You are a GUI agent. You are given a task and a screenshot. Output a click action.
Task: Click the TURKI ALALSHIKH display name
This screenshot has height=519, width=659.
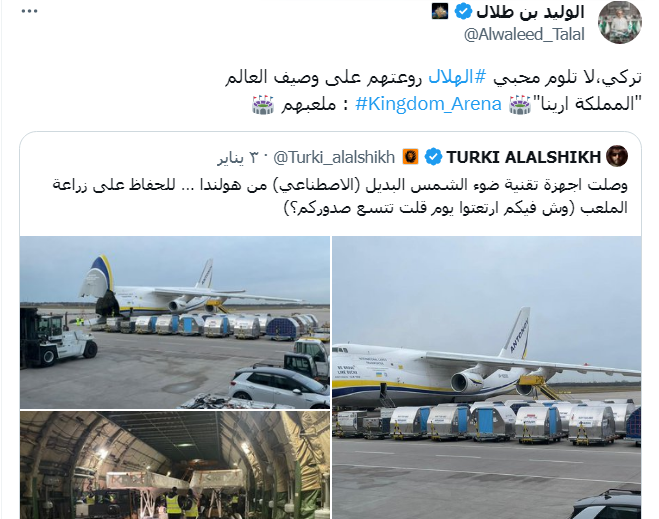point(524,157)
